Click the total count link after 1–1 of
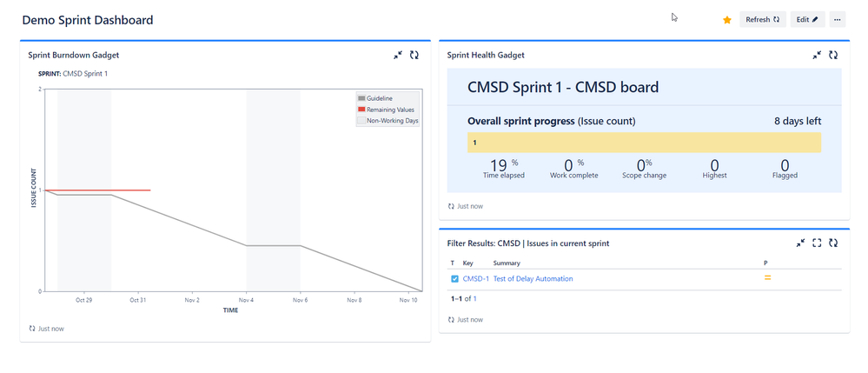The image size is (868, 373). [x=474, y=299]
